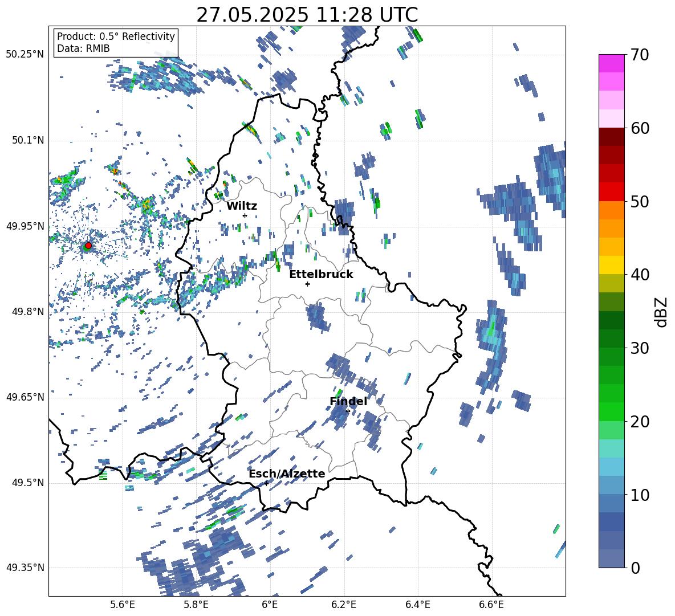Click the 49.5°N latitude label

pos(27,483)
